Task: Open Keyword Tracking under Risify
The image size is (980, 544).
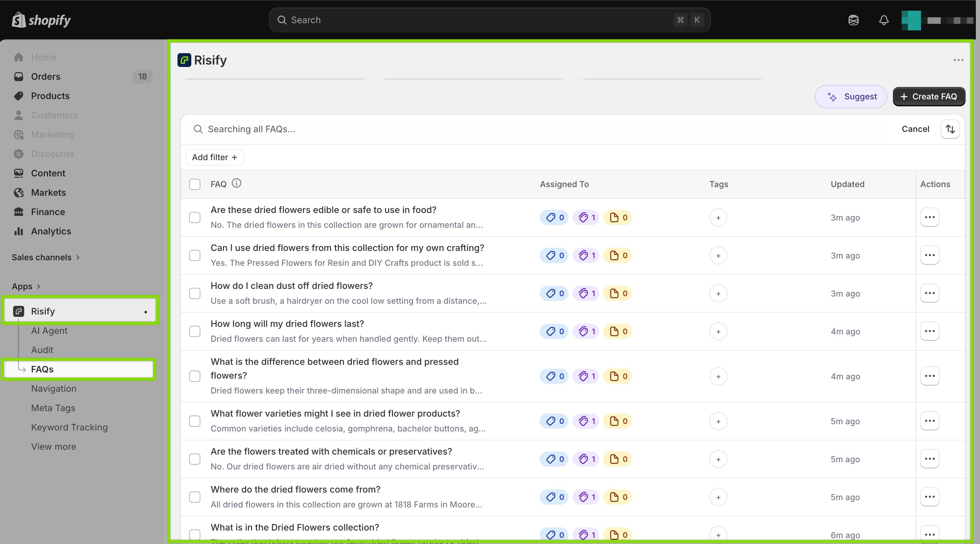Action: coord(69,427)
